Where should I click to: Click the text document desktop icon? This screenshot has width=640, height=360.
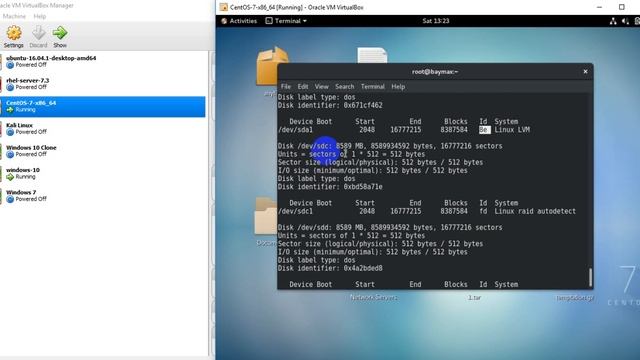372,56
